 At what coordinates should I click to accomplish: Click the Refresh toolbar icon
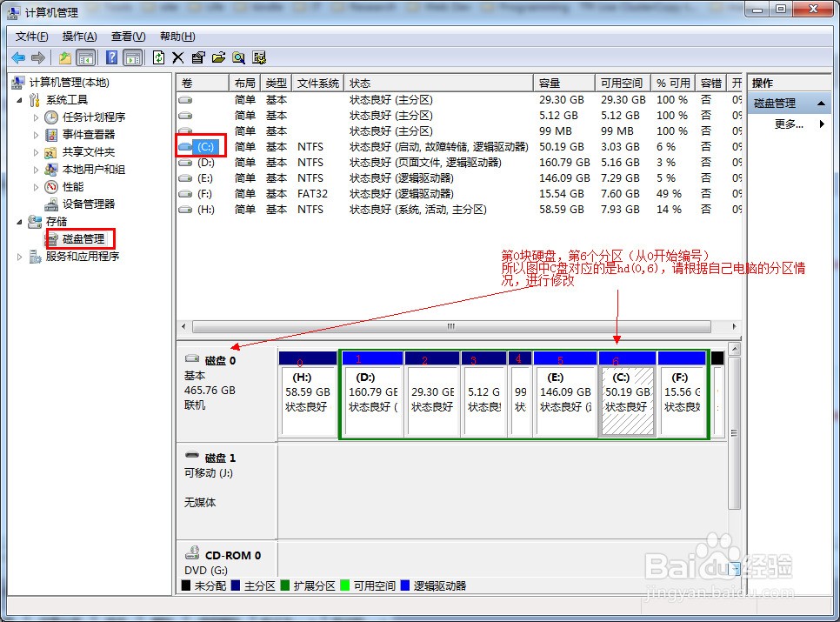tap(158, 57)
